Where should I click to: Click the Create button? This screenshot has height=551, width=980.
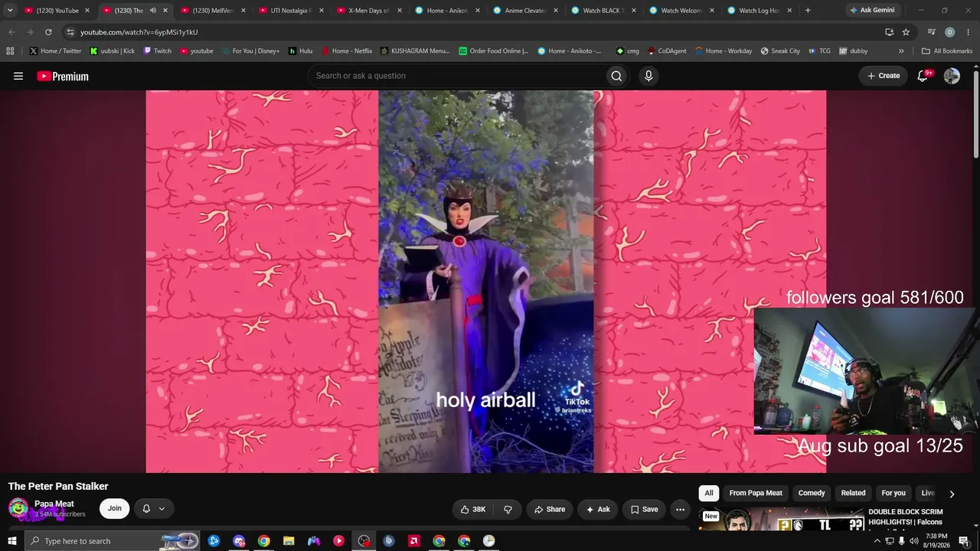coord(884,76)
